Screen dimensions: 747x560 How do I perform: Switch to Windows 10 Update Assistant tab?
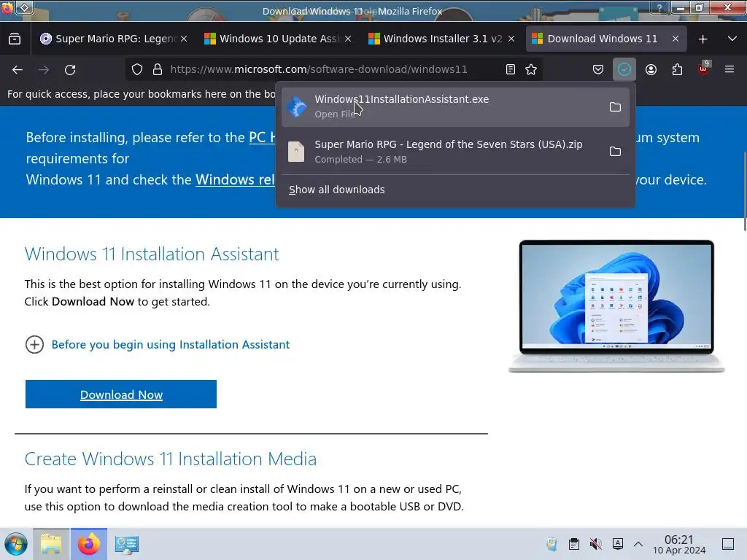(x=279, y=39)
